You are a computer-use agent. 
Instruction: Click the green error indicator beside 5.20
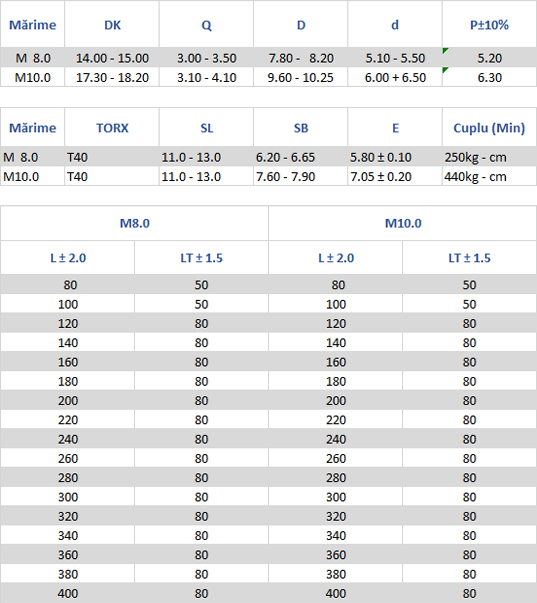(445, 50)
